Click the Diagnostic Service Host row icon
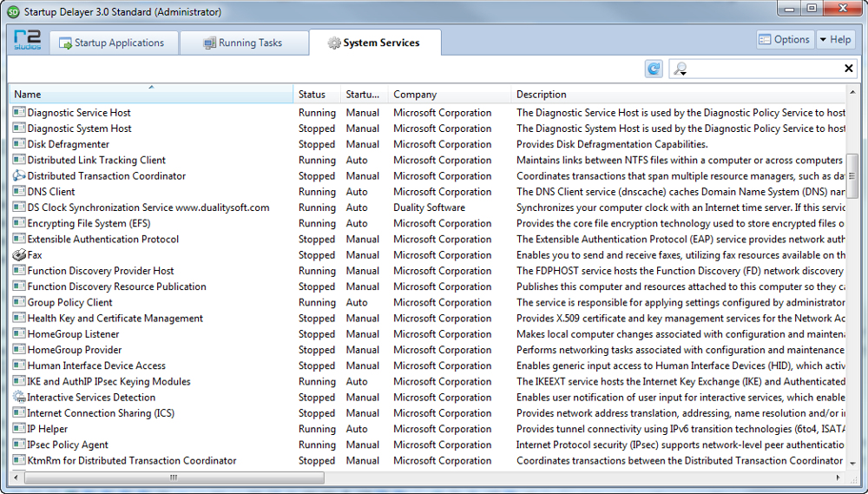Viewport: 868px width, 494px height. 19,112
